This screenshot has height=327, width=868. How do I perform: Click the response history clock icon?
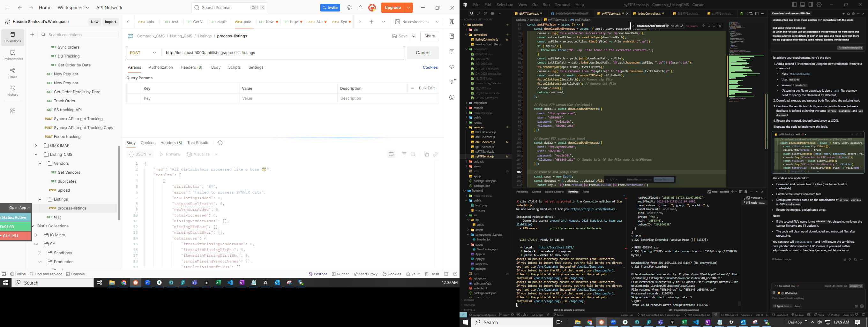pos(220,143)
